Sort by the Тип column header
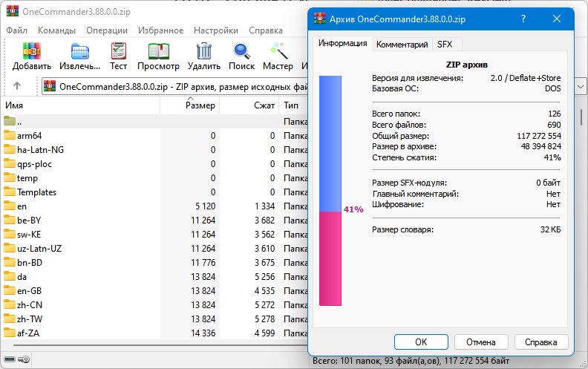Image resolution: width=588 pixels, height=369 pixels. click(x=293, y=105)
